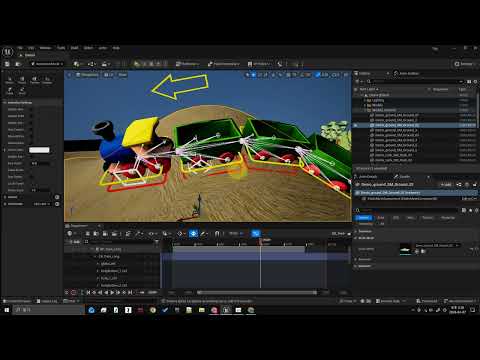Open the Tools menu
Image resolution: width=480 pixels, height=360 pixels.
(x=61, y=48)
